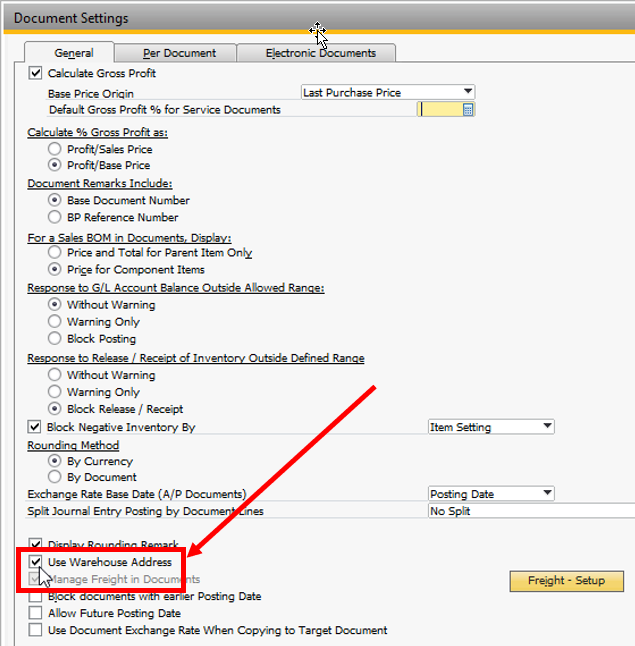Enable Allow Future Posting Date
The image size is (635, 646).
(x=36, y=613)
